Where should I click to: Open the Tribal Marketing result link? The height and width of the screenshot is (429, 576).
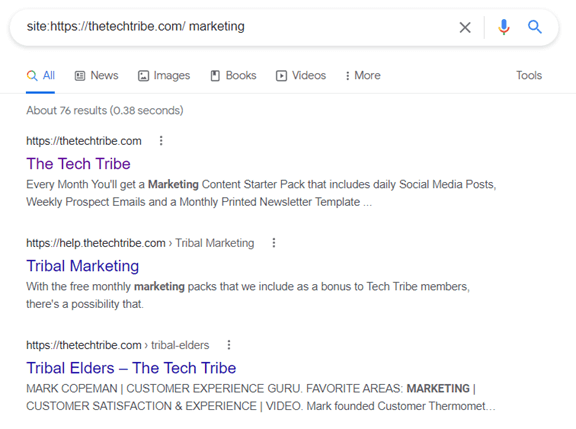pos(83,266)
